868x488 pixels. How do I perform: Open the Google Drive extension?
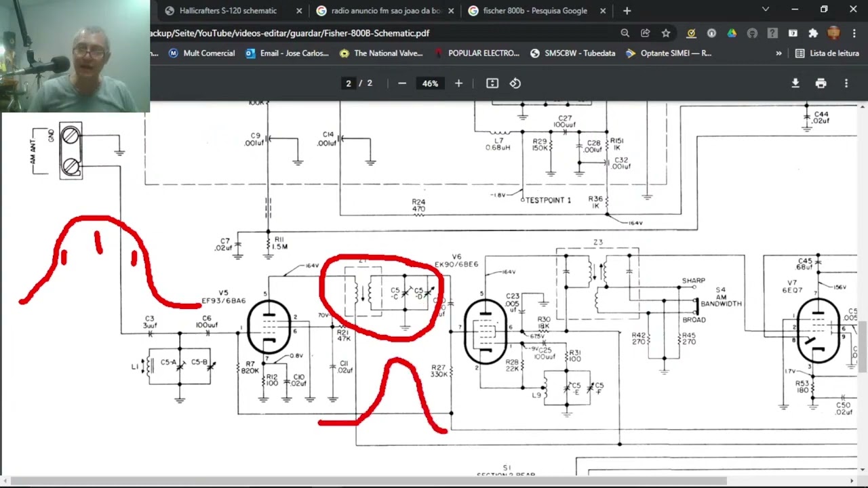tap(732, 33)
